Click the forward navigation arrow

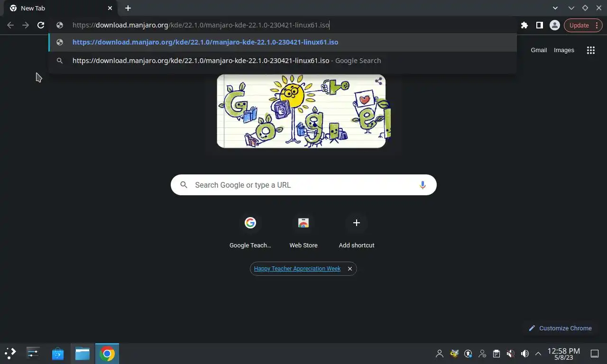(26, 25)
